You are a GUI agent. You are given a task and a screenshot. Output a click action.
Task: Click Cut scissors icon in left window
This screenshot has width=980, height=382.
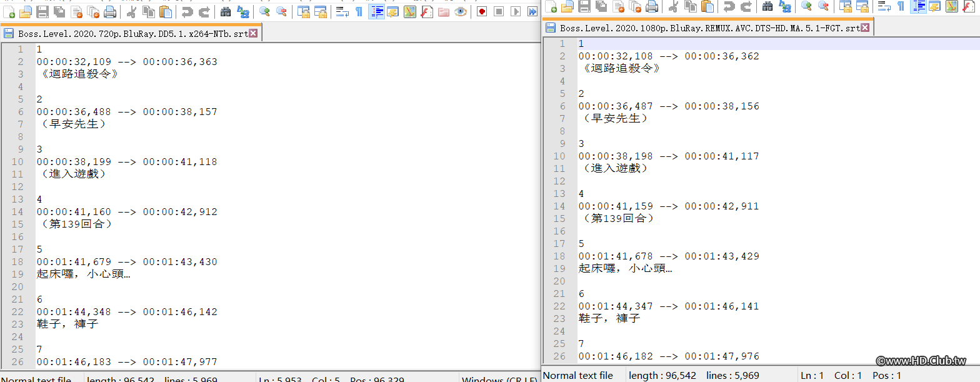click(x=132, y=12)
